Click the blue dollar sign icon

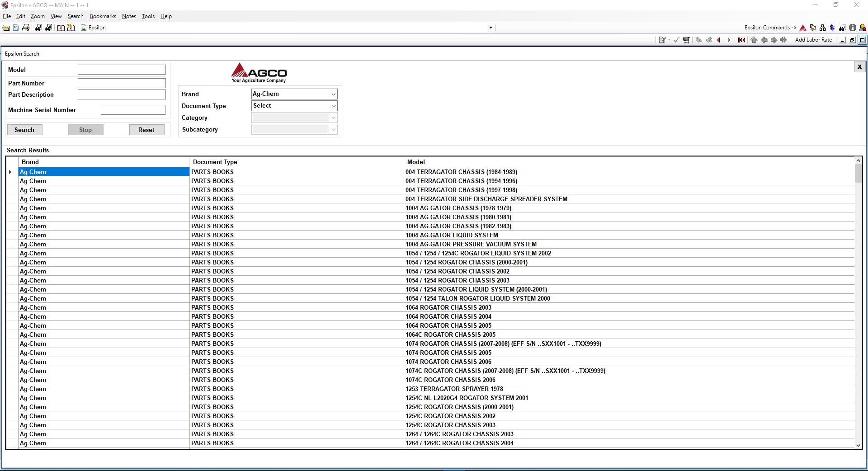[x=832, y=28]
